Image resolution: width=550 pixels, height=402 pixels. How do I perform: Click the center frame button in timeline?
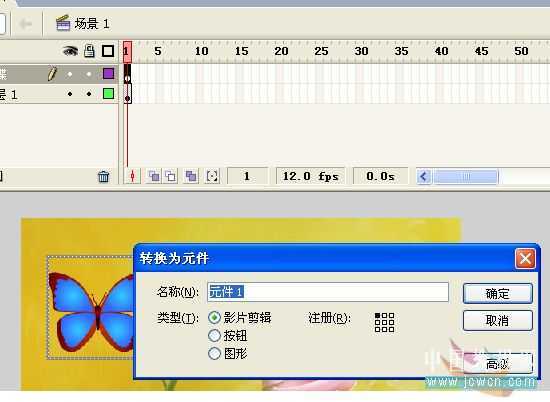pyautogui.click(x=132, y=176)
